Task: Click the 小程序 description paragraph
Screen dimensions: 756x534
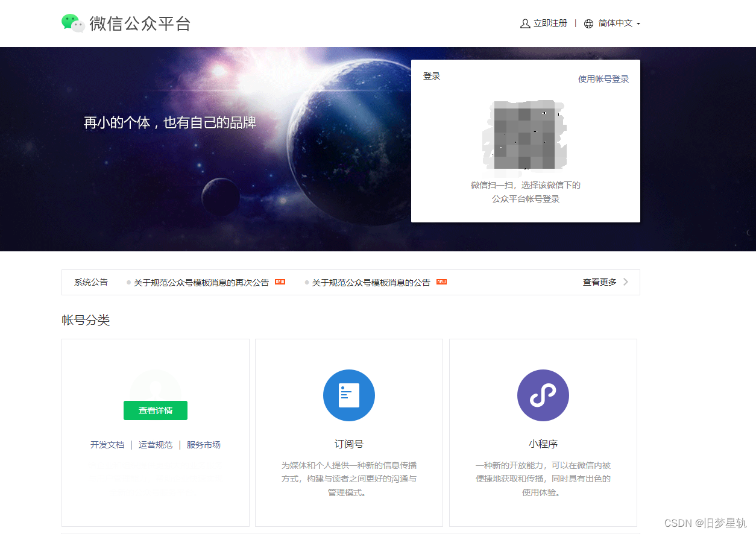Action: tap(543, 479)
